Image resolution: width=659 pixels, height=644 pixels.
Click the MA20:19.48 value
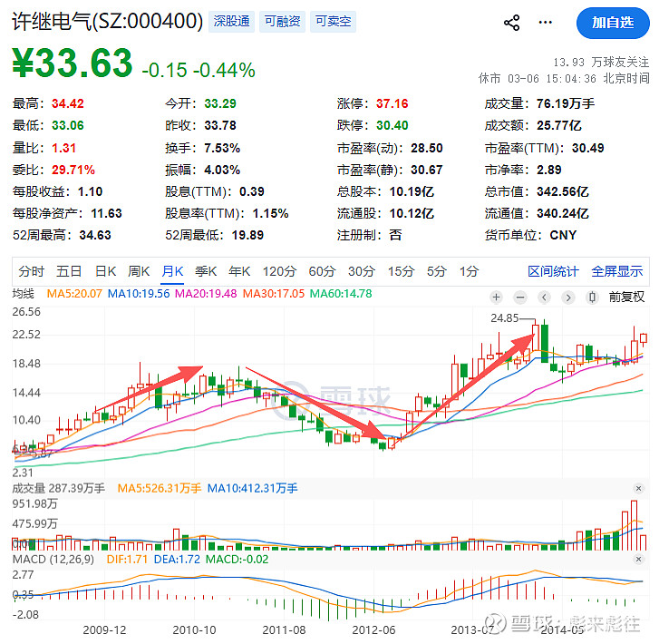[x=206, y=293]
